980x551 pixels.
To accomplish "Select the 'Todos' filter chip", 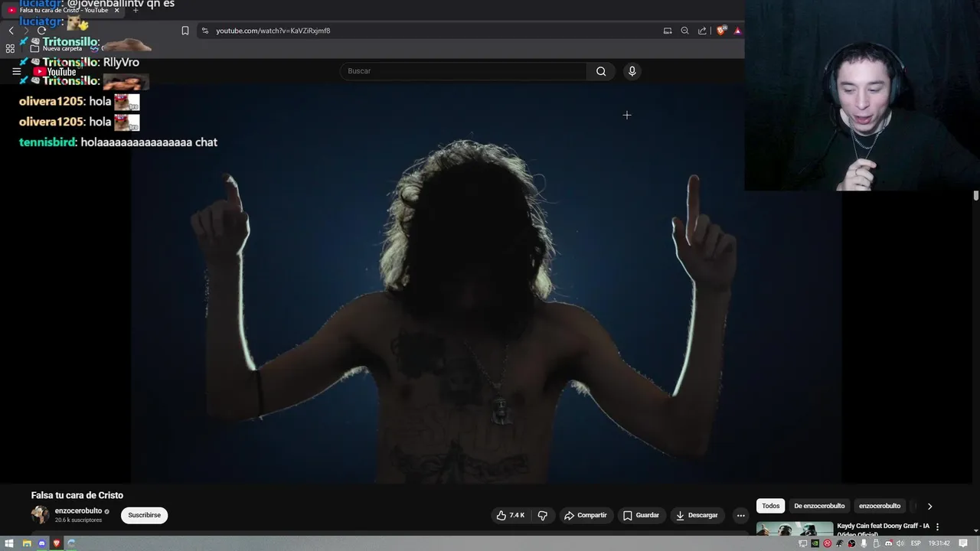I will [x=771, y=506].
